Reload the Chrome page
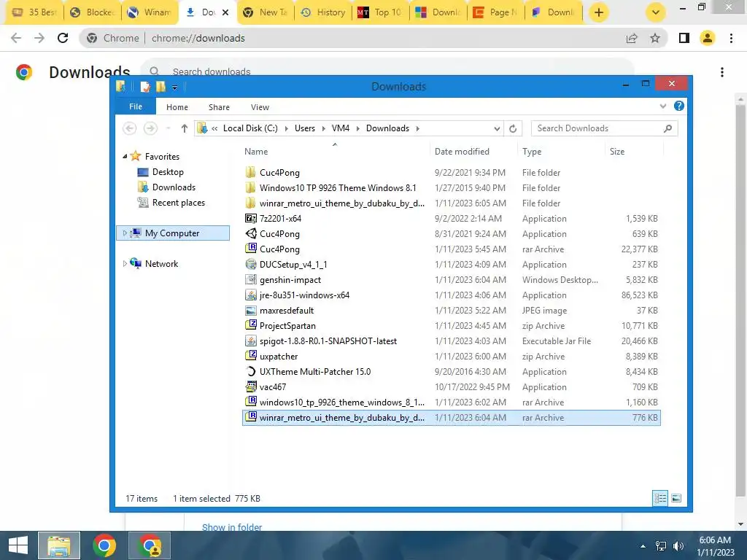The image size is (747, 560). pyautogui.click(x=63, y=38)
